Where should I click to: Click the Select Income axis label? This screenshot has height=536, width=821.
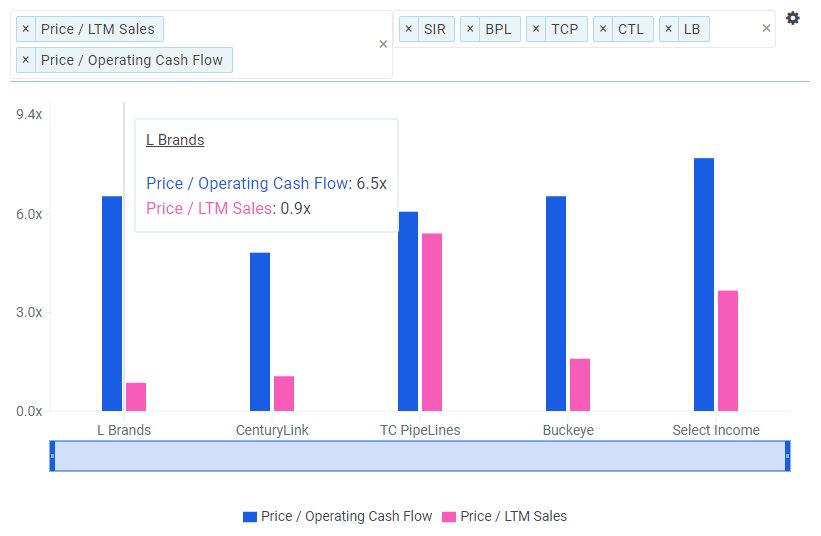point(716,430)
